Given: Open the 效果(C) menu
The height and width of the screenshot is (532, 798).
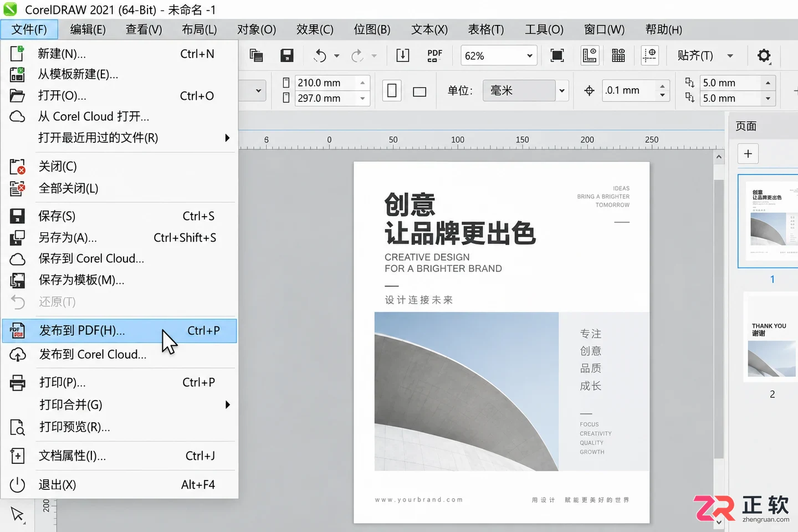Looking at the screenshot, I should [315, 29].
